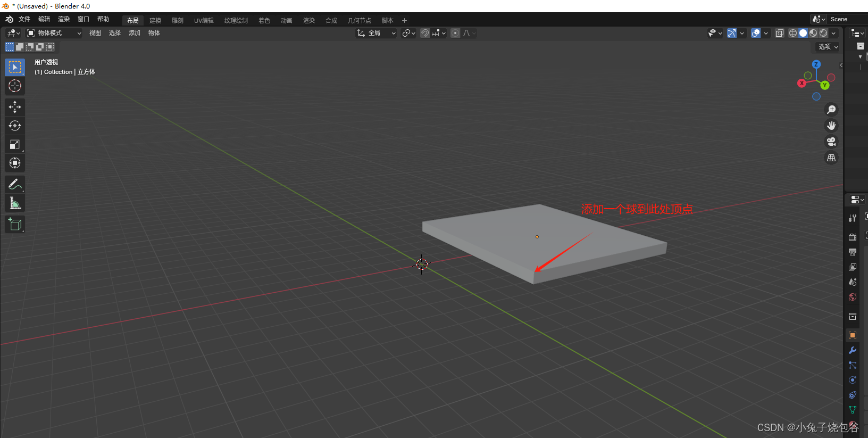The width and height of the screenshot is (868, 438).
Task: Open the 编辑 menu
Action: point(44,19)
